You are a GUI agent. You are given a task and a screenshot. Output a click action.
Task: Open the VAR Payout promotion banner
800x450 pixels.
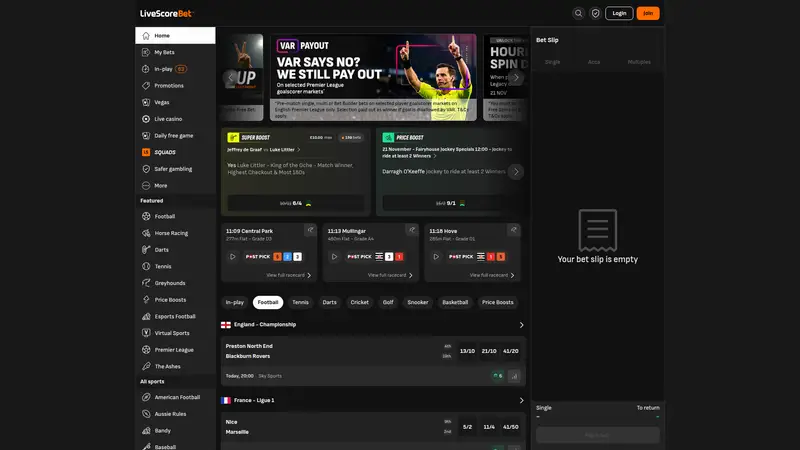click(373, 78)
